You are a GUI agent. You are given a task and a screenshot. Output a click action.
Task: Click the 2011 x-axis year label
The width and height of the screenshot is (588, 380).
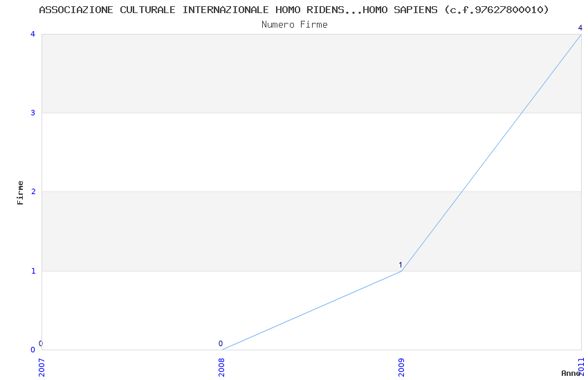581,367
